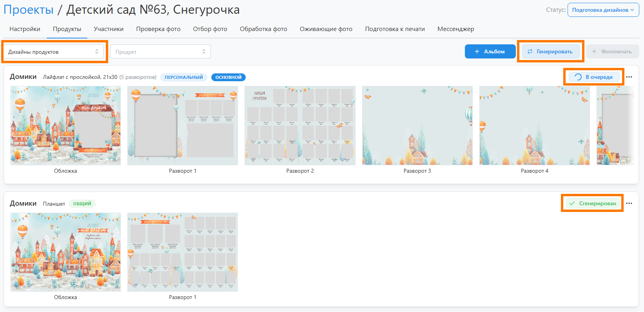
Task: Switch to the Участники tab
Action: tap(109, 29)
